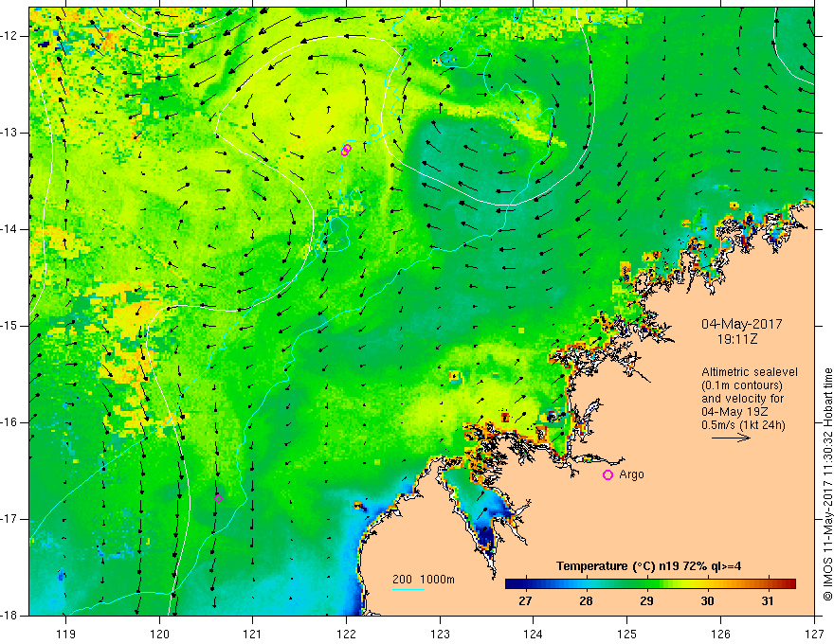Viewport: 834px width, 644px height.
Task: Click the '127' longitude axis label
Action: [x=814, y=634]
